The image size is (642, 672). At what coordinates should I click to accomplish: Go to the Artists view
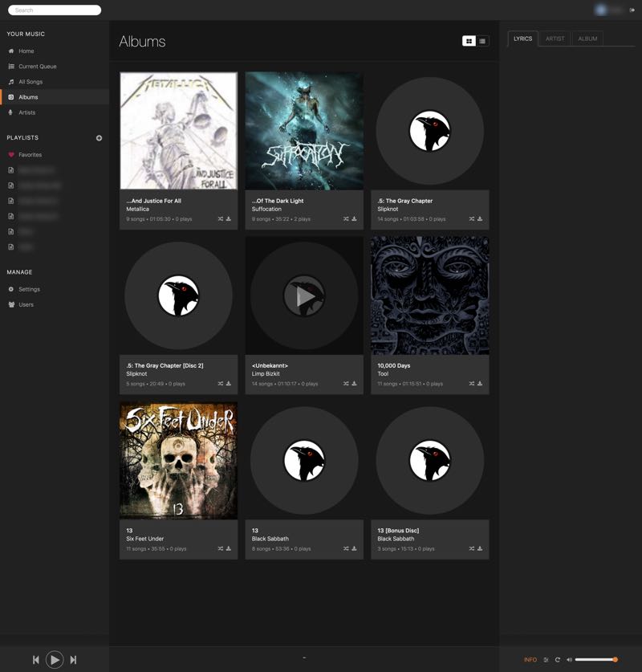(27, 112)
